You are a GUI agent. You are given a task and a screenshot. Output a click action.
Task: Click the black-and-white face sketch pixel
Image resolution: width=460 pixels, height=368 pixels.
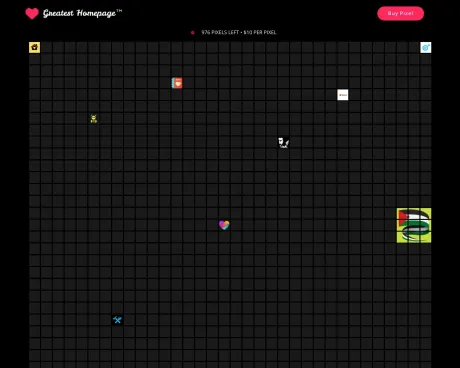tap(283, 143)
